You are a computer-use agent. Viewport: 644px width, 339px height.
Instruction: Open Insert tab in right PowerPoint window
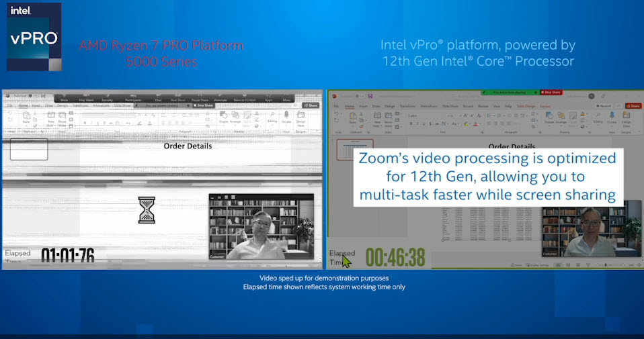[363, 106]
